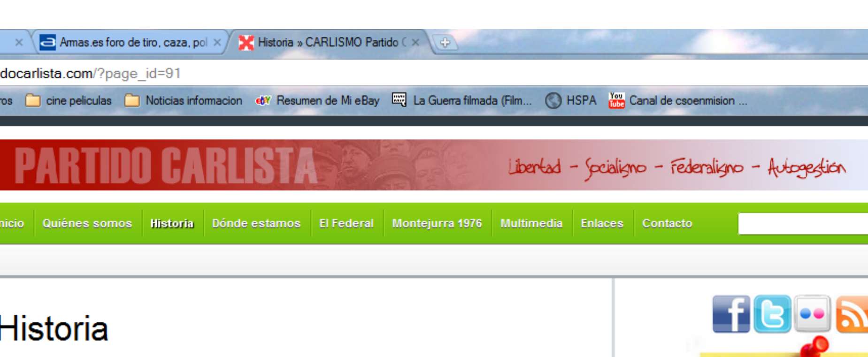This screenshot has height=357, width=868.
Task: Open the cine peliculas bookmark folder
Action: coord(69,100)
